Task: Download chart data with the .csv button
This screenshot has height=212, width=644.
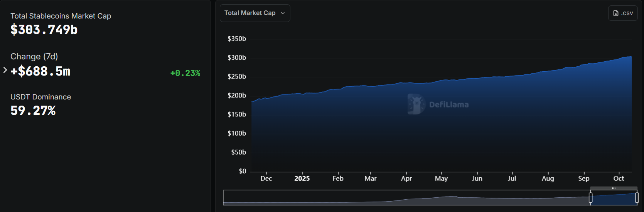Action: pyautogui.click(x=623, y=13)
